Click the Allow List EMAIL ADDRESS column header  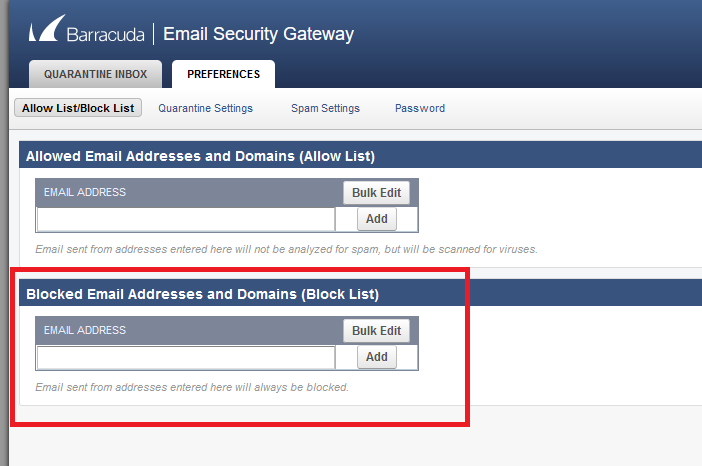pos(85,192)
